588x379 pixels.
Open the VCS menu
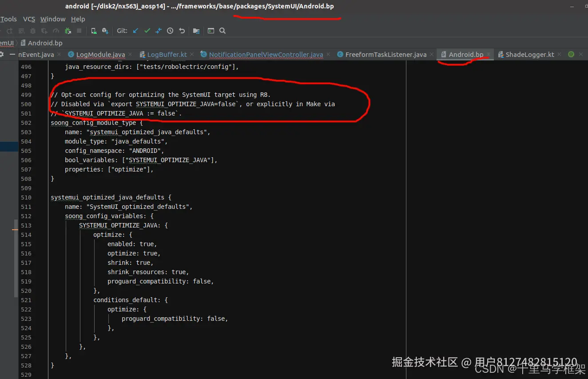[29, 19]
